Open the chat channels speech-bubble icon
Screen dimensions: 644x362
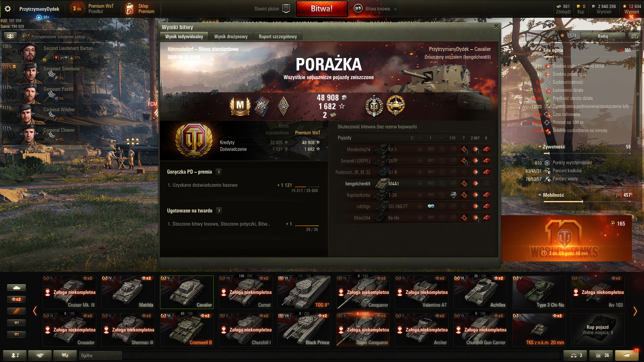[x=65, y=355]
